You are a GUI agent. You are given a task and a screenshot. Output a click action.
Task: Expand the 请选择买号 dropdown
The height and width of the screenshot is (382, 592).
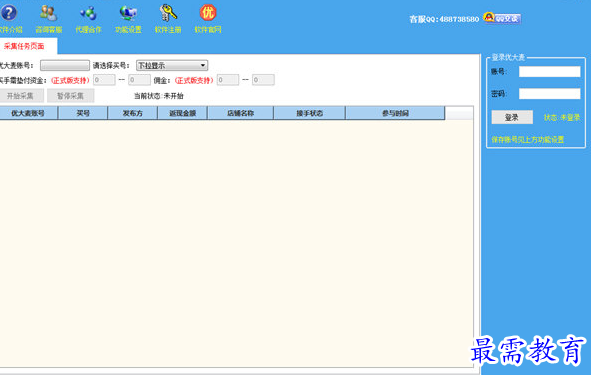tap(172, 65)
